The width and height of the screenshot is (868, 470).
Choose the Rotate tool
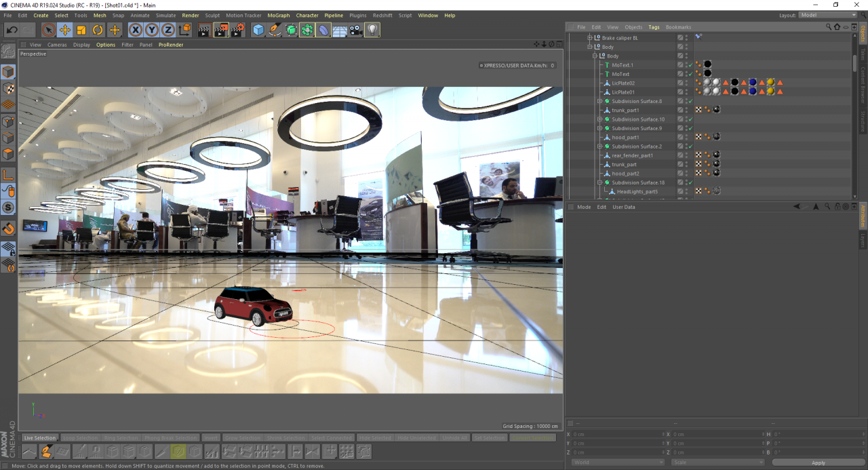pyautogui.click(x=98, y=30)
